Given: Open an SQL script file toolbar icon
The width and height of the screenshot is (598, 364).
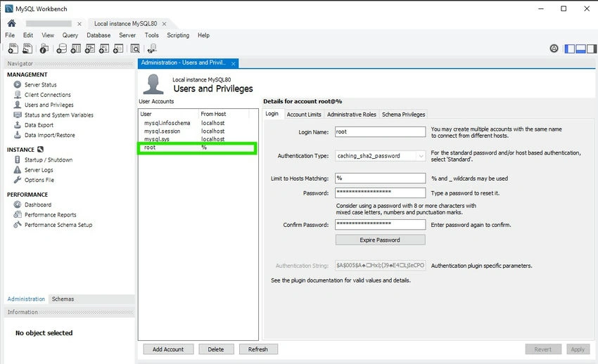Looking at the screenshot, I should 27,48.
